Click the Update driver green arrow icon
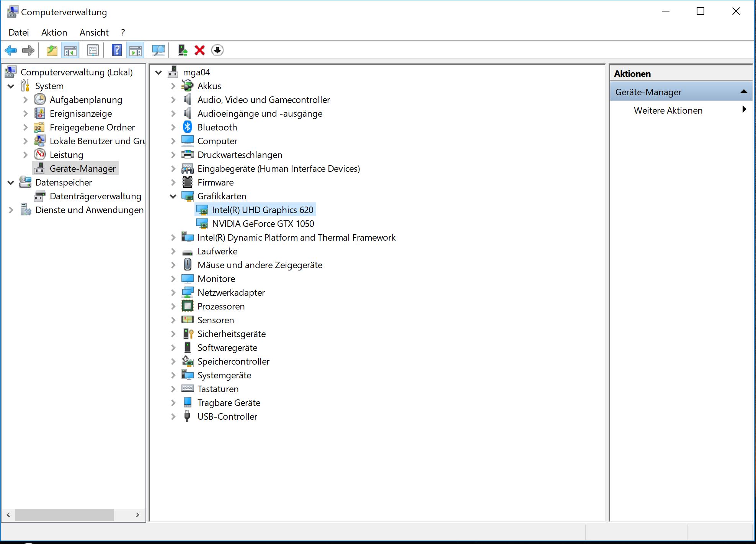Screen dimensions: 756x544 [x=183, y=50]
